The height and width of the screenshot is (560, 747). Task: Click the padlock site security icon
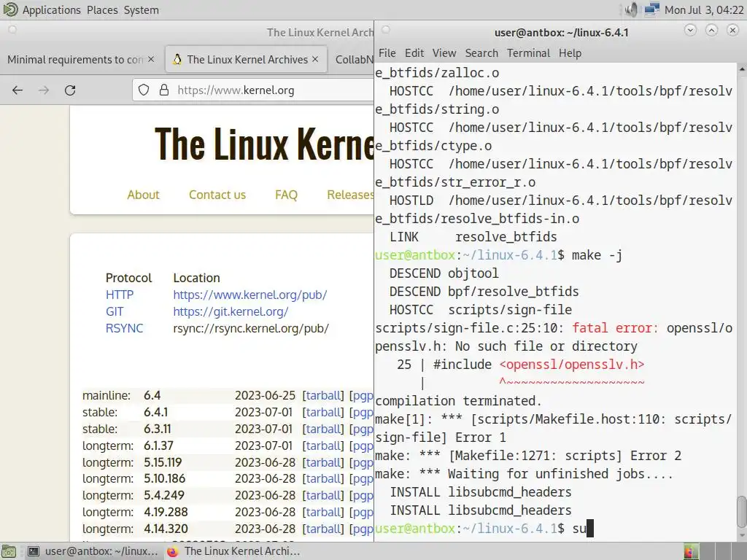164,90
